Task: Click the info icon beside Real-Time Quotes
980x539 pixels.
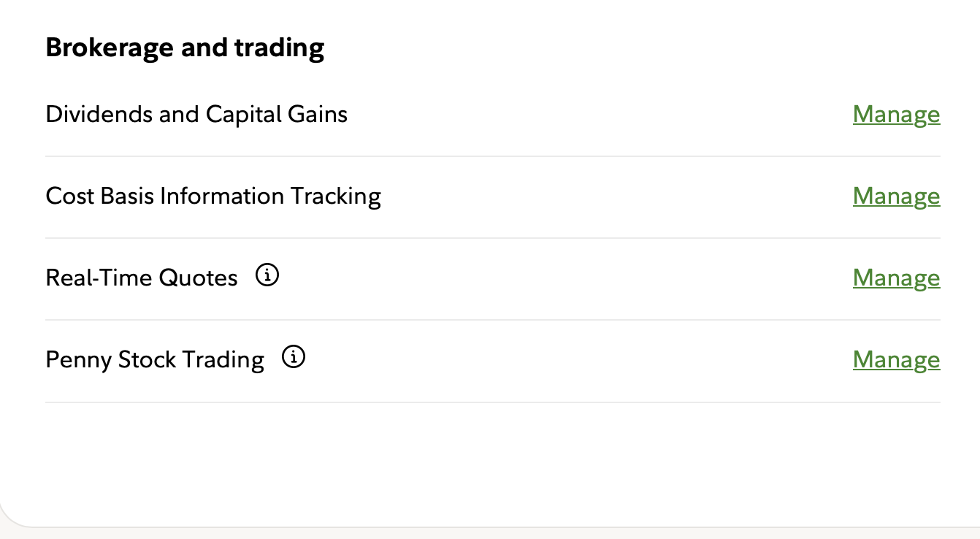Action: (x=268, y=276)
